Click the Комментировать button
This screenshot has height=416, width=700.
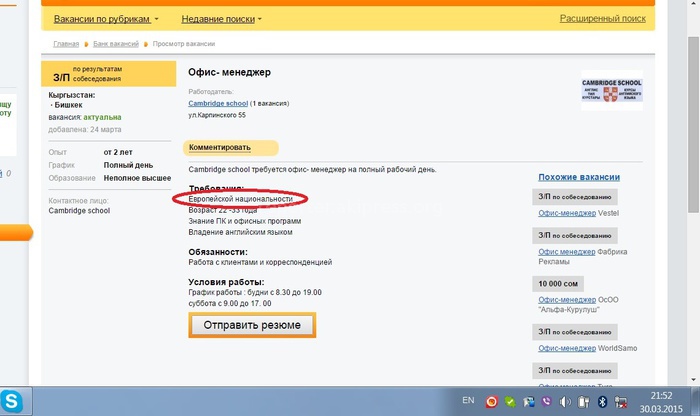click(219, 147)
